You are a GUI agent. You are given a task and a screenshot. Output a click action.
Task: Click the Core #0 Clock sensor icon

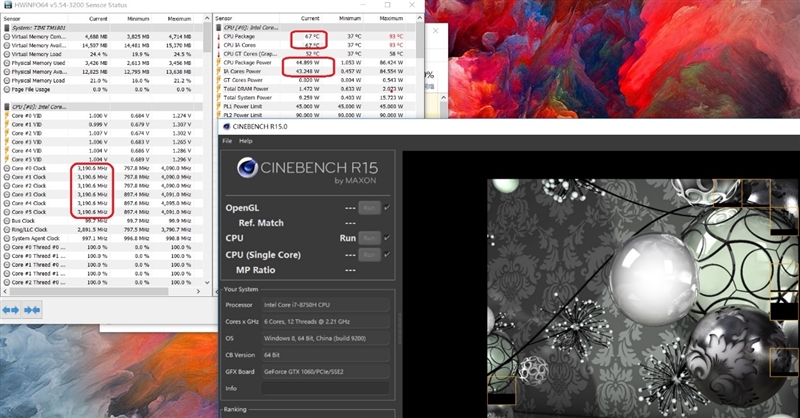5,168
